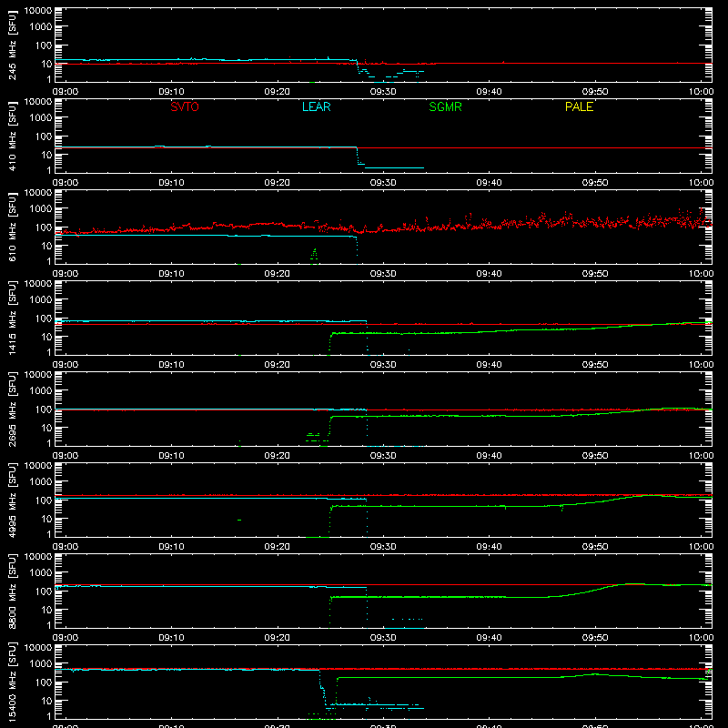Screen dimensions: 728x728
Task: Click the 2695 MHz [SFU] axis title
Action: [x=12, y=409]
